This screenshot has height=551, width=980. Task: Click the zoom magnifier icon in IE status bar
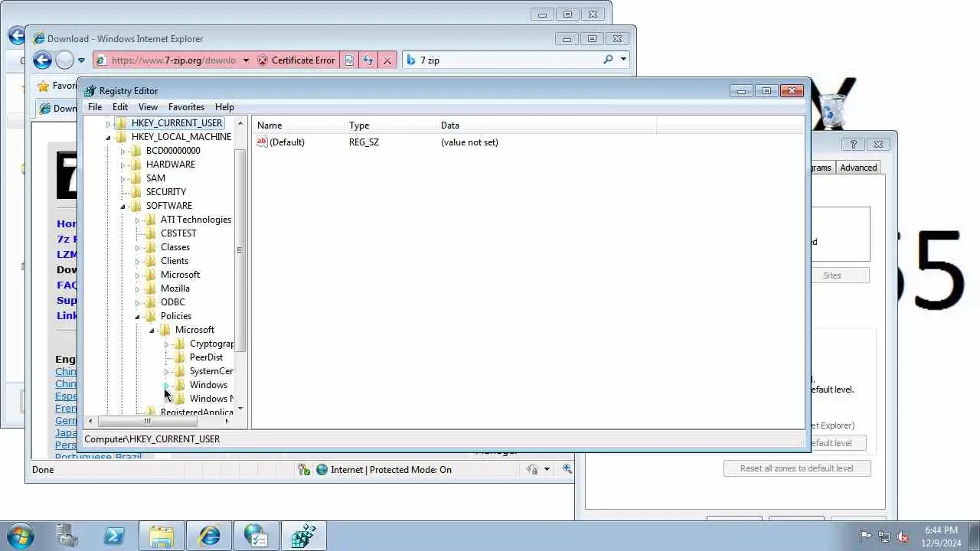(567, 469)
